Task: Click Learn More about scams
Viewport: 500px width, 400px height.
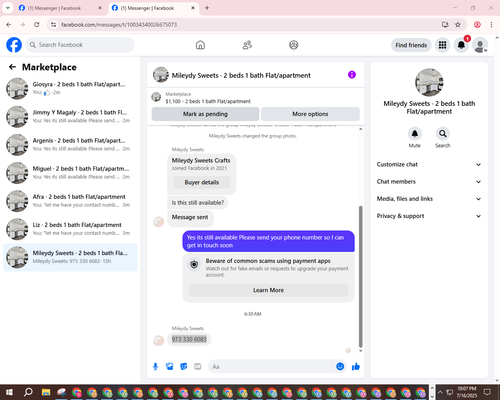Action: pos(268,290)
